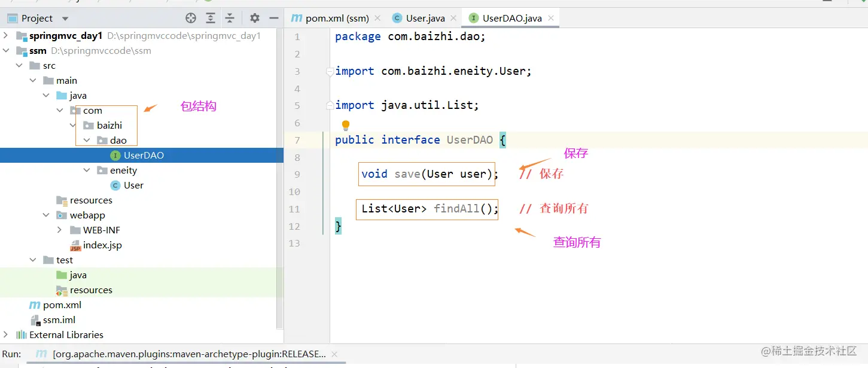This screenshot has height=368, width=868.
Task: Select User class in project tree
Action: pos(133,185)
